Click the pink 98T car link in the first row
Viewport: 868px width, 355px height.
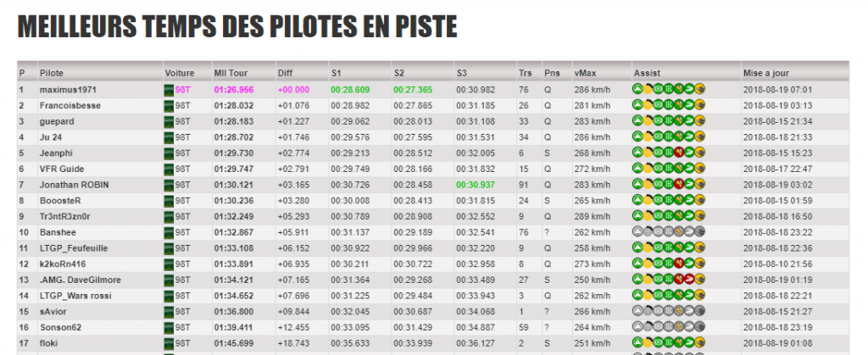coord(183,90)
